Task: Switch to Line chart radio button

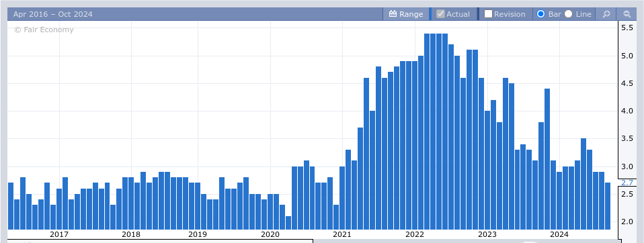Action: 569,14
